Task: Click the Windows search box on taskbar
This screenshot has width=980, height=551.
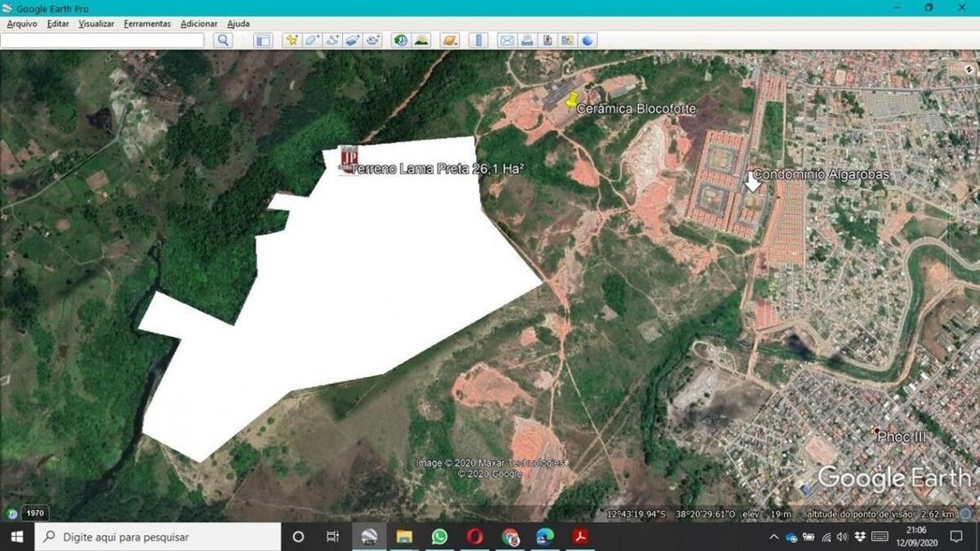Action: tap(158, 537)
